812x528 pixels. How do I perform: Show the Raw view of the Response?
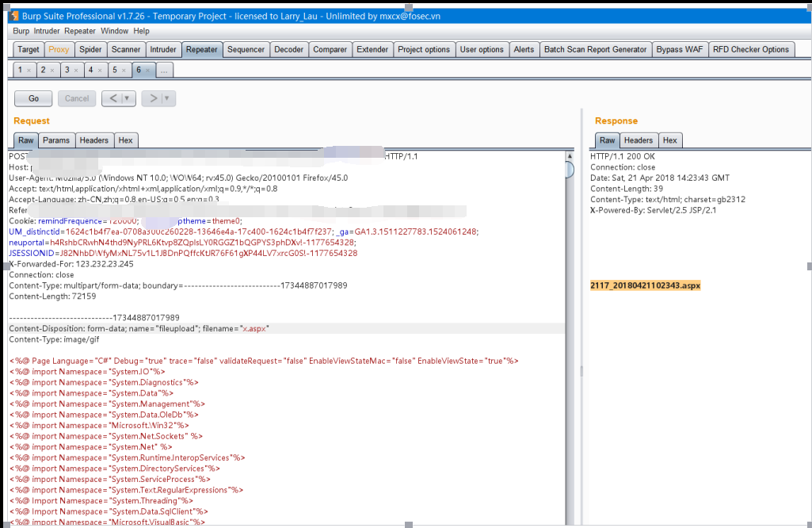pyautogui.click(x=608, y=140)
